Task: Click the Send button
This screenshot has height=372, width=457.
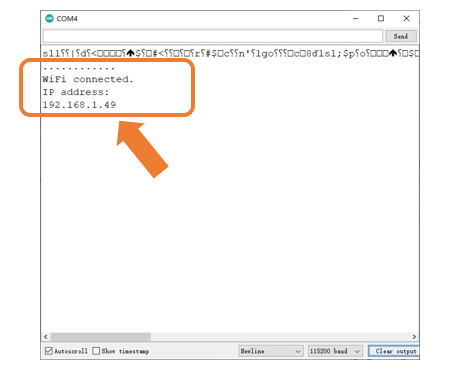Action: pos(401,36)
